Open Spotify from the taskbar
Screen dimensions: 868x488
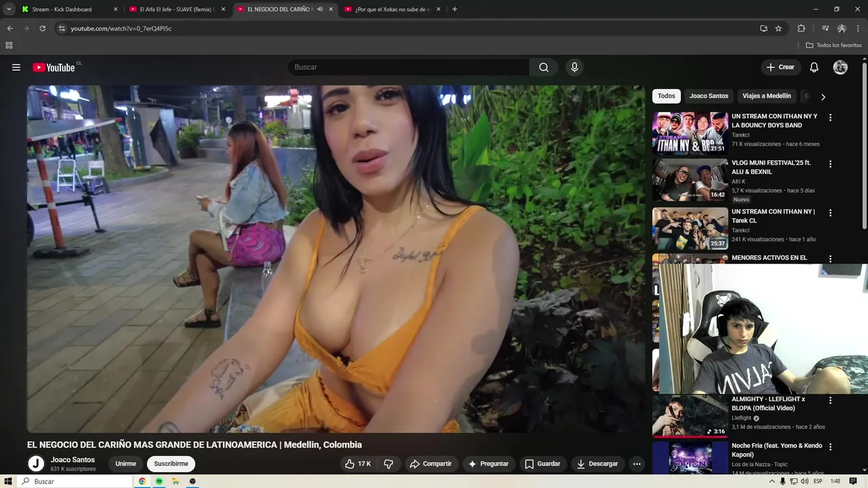pos(159,481)
